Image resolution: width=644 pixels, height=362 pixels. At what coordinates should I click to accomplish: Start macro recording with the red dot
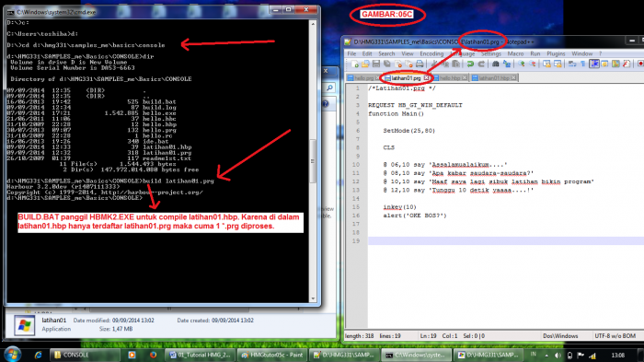click(x=640, y=64)
